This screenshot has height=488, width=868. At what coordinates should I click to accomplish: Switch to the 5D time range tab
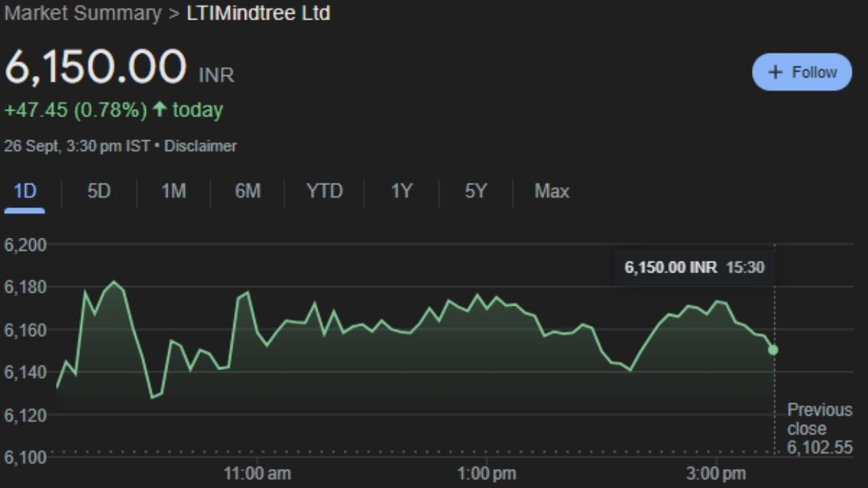98,191
